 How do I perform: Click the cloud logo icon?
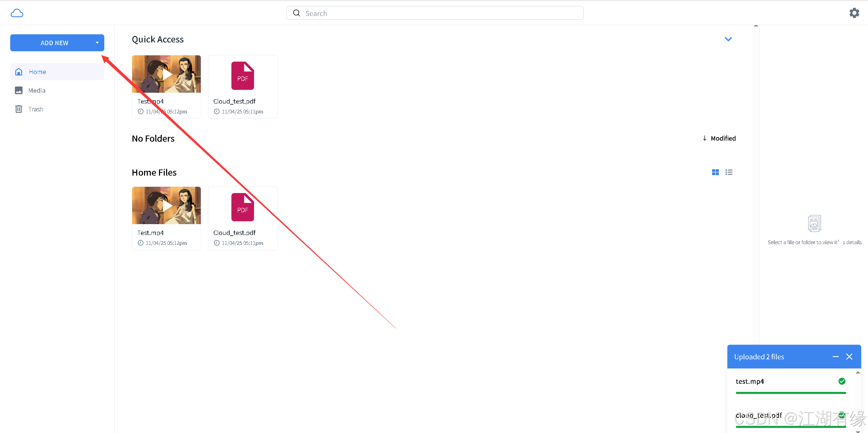coord(17,13)
